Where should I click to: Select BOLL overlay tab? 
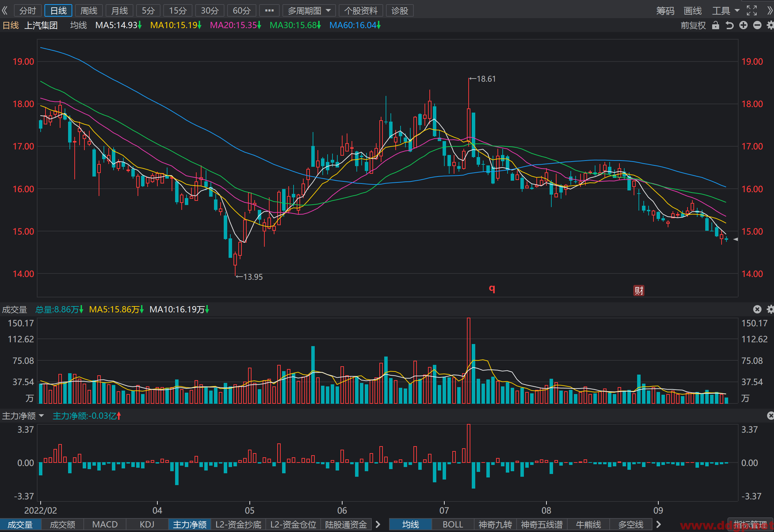pos(453,524)
